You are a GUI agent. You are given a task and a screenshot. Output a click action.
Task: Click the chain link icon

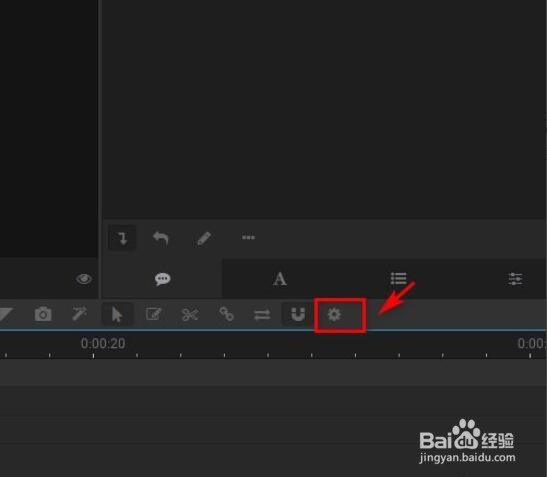226,314
